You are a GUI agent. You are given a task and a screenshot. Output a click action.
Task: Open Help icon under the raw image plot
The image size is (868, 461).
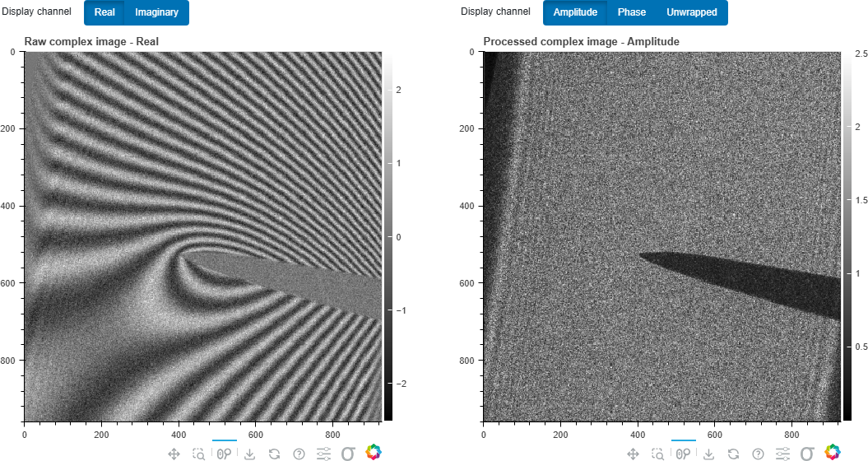point(299,454)
